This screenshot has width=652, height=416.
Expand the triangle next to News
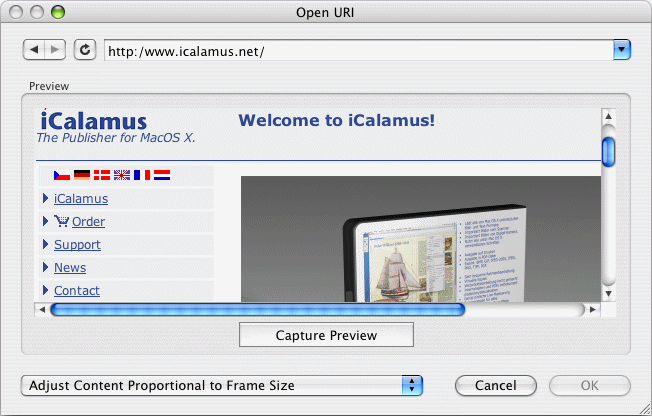point(46,267)
